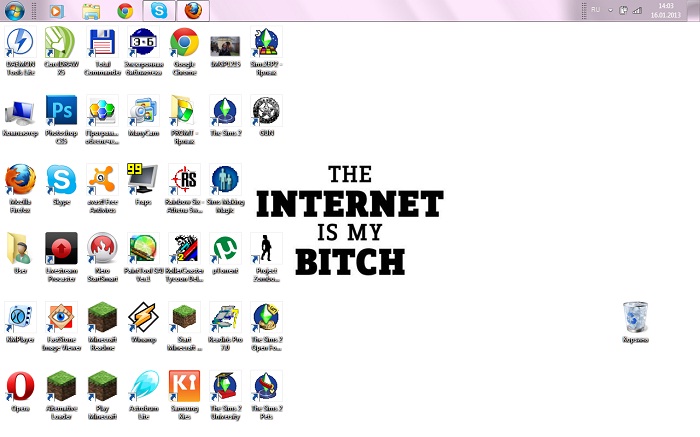Launch Samsung Kies shortcut
This screenshot has height=437, width=700.
tap(184, 386)
